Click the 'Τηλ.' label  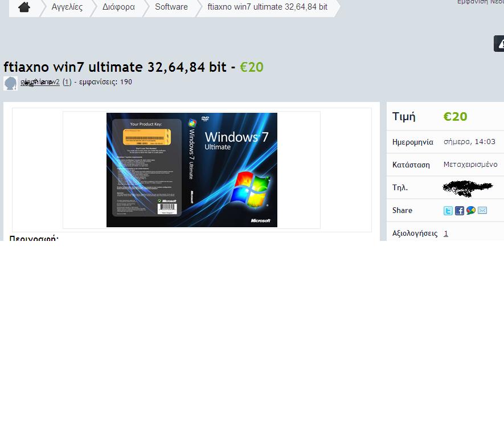click(400, 187)
